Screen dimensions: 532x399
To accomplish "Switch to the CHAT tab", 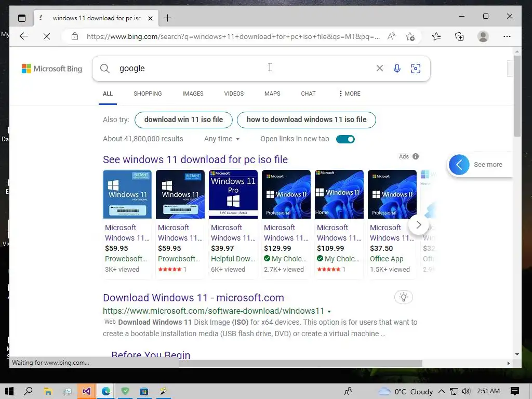I will [308, 94].
